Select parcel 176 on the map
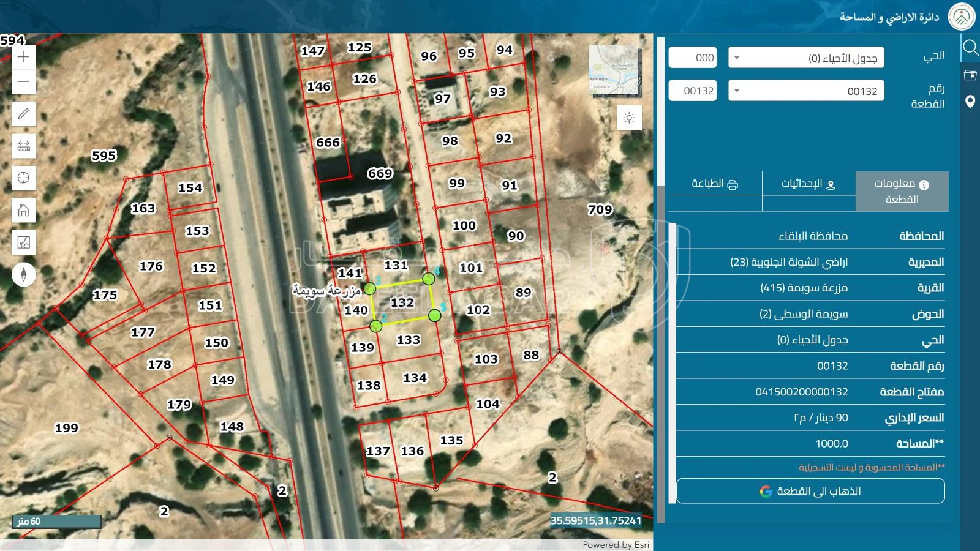Viewport: 980px width, 551px height. (x=151, y=266)
